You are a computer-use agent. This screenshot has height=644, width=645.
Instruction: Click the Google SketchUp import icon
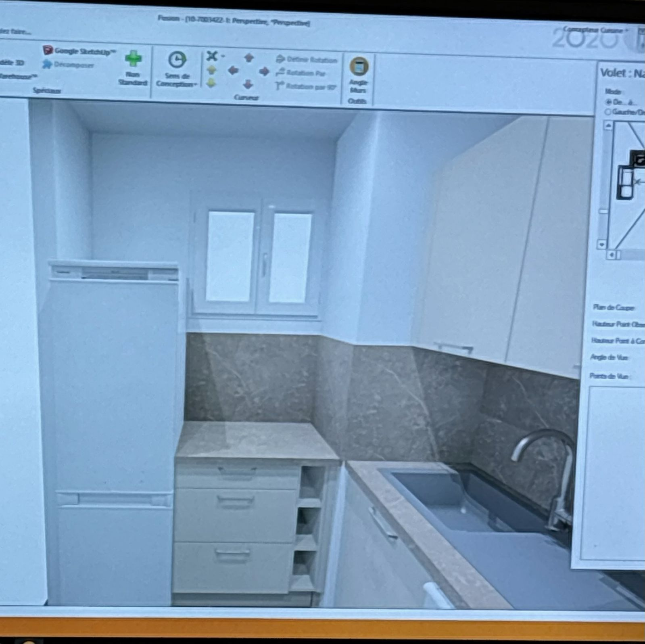point(48,50)
